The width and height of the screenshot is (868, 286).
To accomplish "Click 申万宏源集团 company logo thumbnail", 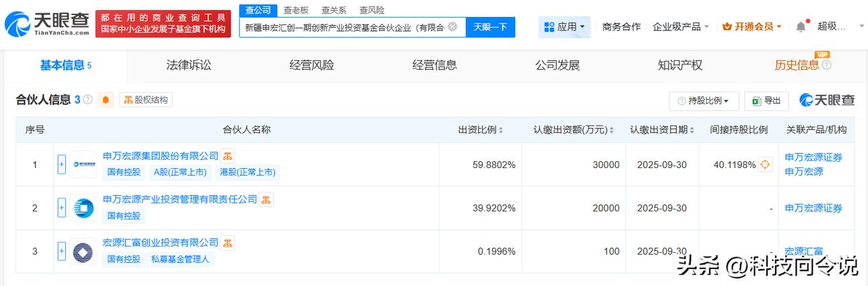I will click(x=83, y=164).
